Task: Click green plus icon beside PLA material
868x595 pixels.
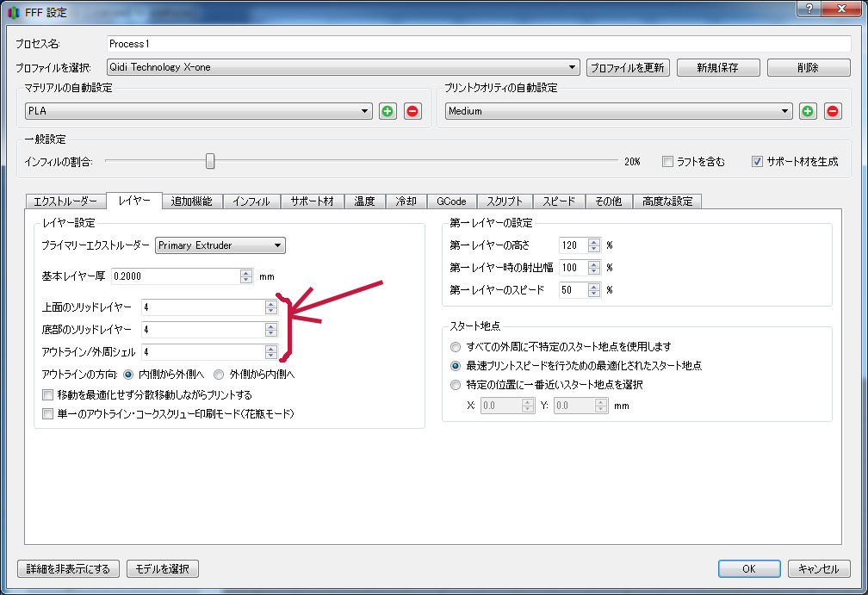Action: (388, 111)
